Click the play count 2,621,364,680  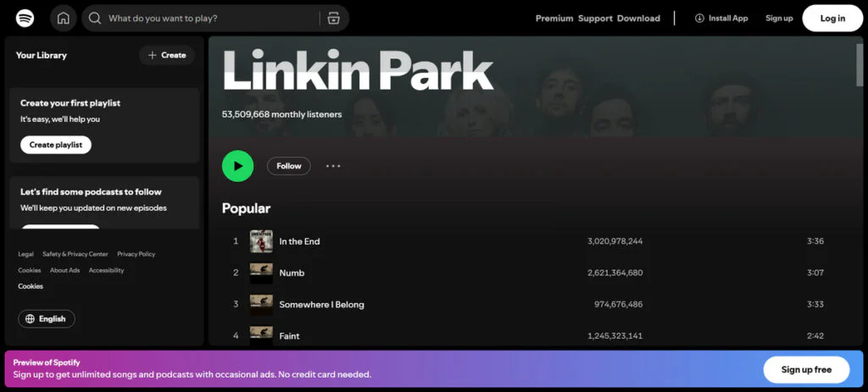pyautogui.click(x=615, y=273)
